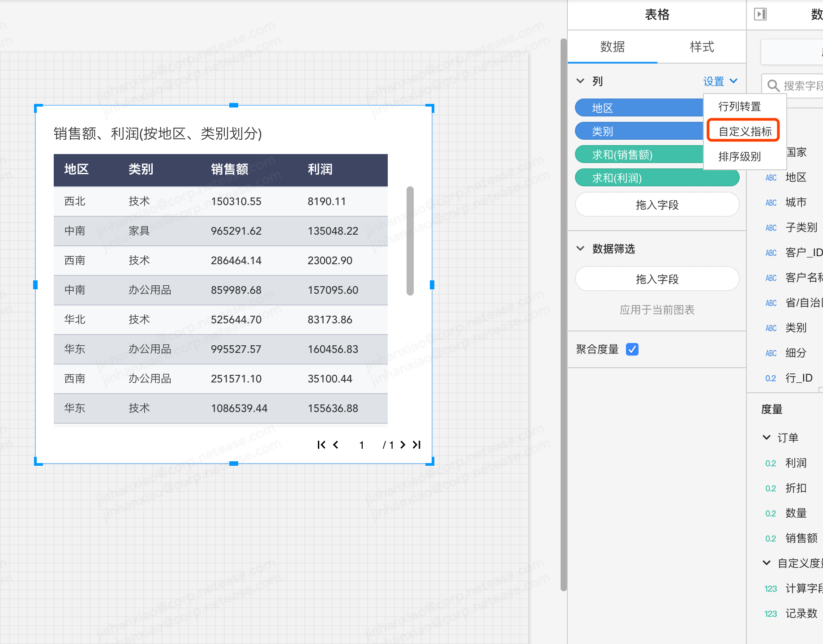823x644 pixels.
Task: Collapse the 订单 measure group
Action: point(766,438)
